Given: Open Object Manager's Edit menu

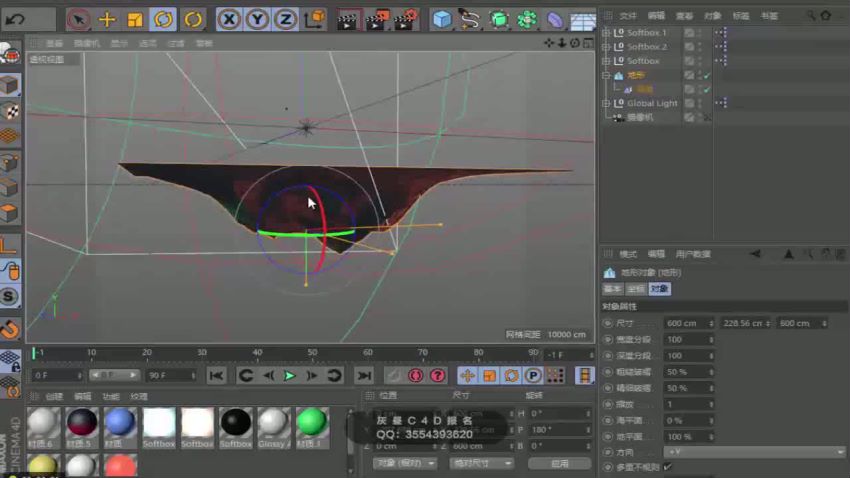Looking at the screenshot, I should point(656,16).
